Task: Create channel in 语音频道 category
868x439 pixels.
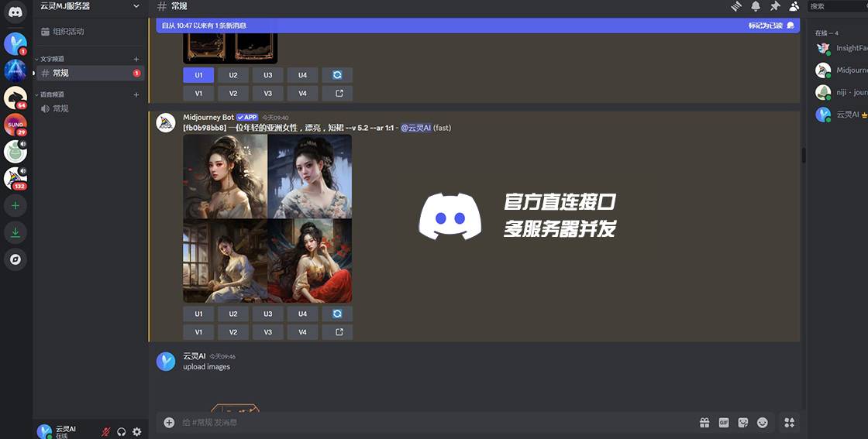Action: click(x=136, y=95)
